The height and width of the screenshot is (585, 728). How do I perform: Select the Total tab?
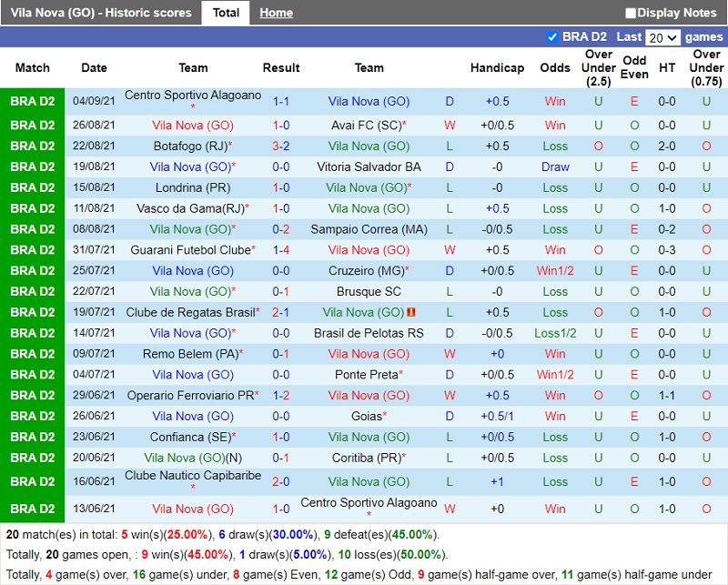pos(226,13)
